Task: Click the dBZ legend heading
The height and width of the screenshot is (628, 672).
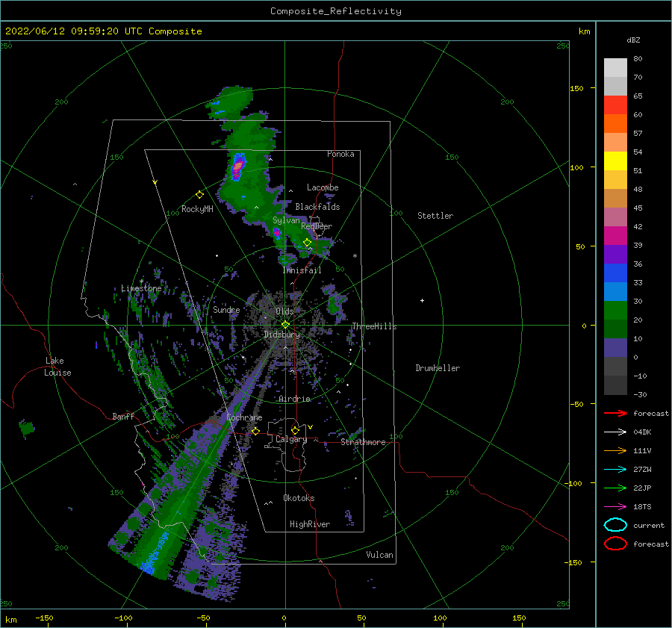Action: (633, 40)
